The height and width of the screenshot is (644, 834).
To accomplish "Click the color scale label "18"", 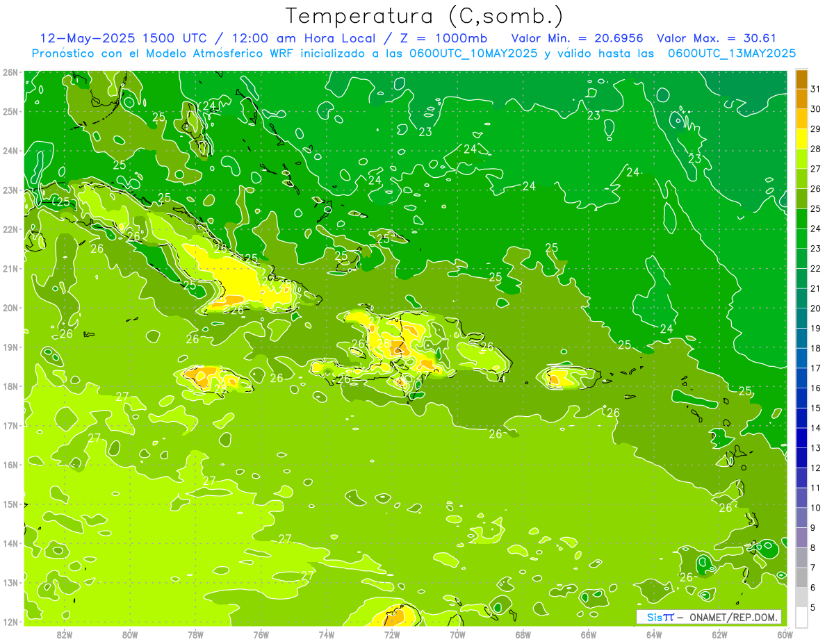I will point(815,348).
